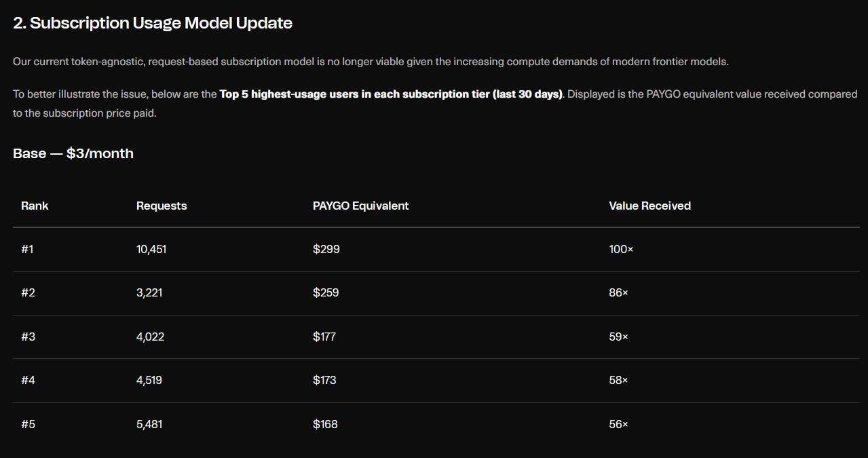
Task: Click requests value '4,519'
Action: (x=149, y=380)
